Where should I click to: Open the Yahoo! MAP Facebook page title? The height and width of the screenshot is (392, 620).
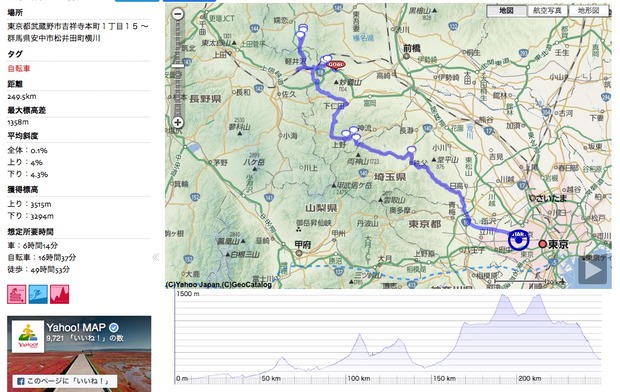[76, 327]
